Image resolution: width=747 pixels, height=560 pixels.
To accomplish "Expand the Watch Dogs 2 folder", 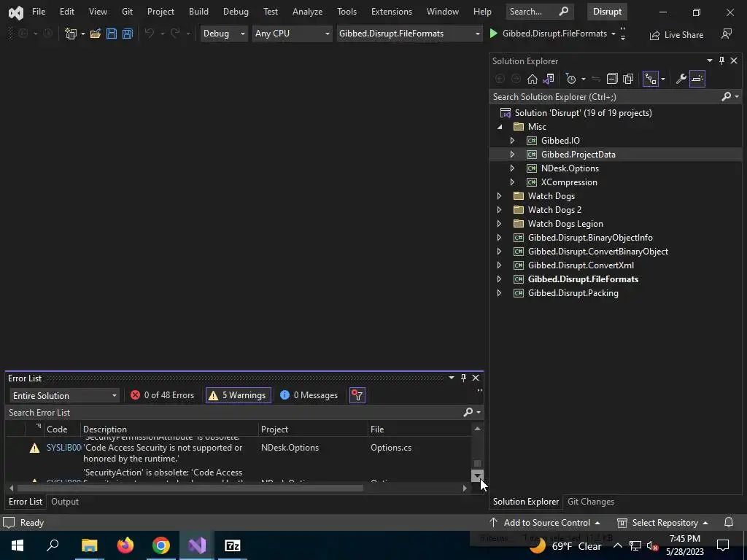I will tap(499, 209).
